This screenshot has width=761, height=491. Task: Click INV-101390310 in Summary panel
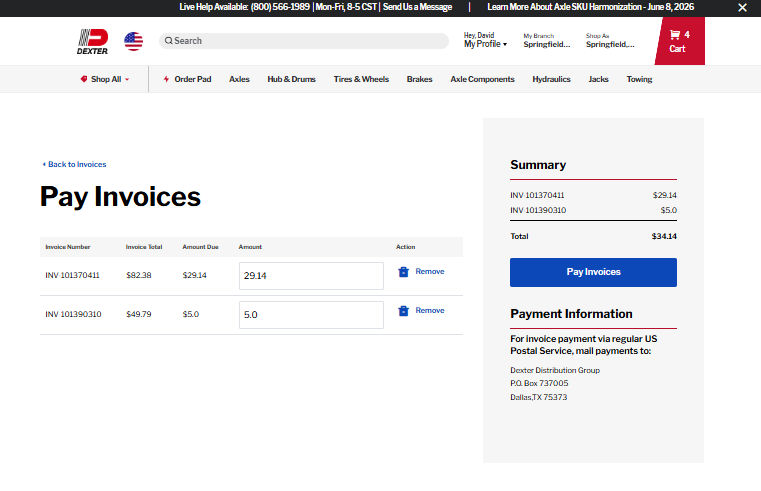[x=538, y=210]
